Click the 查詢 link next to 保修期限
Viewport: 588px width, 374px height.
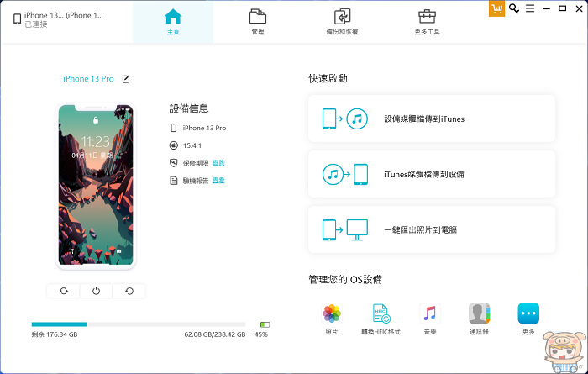point(218,162)
